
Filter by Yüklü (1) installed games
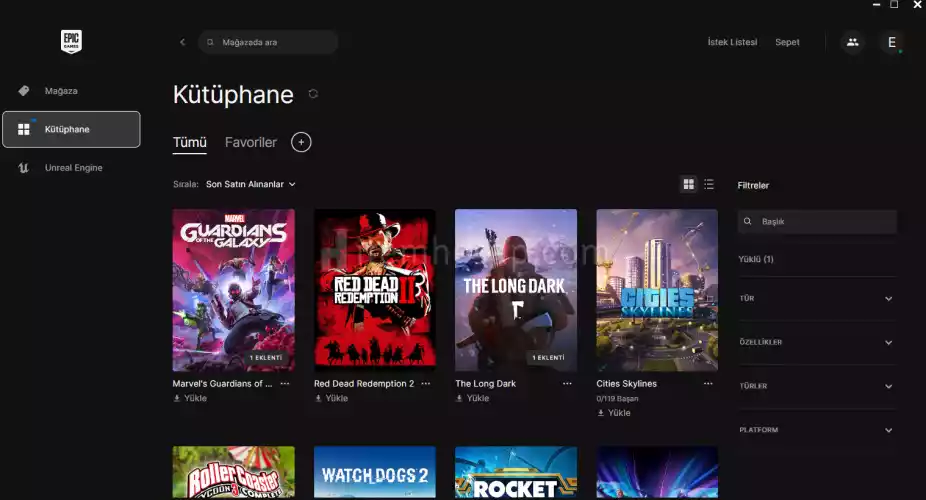coord(755,259)
